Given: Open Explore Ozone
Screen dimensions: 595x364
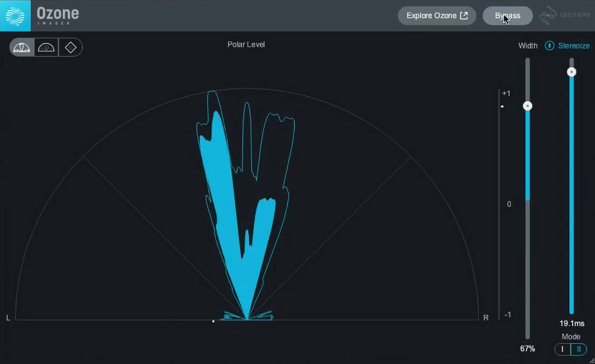Looking at the screenshot, I should click(x=437, y=15).
